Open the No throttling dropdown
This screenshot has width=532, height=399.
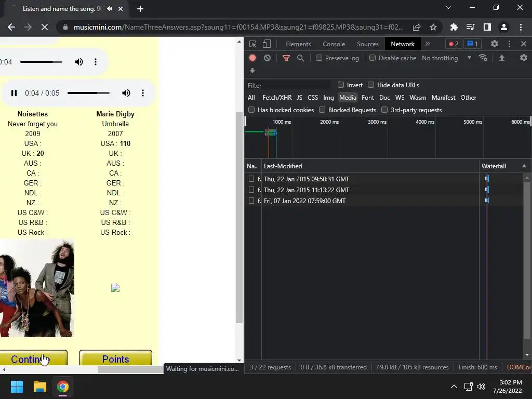[x=446, y=58]
